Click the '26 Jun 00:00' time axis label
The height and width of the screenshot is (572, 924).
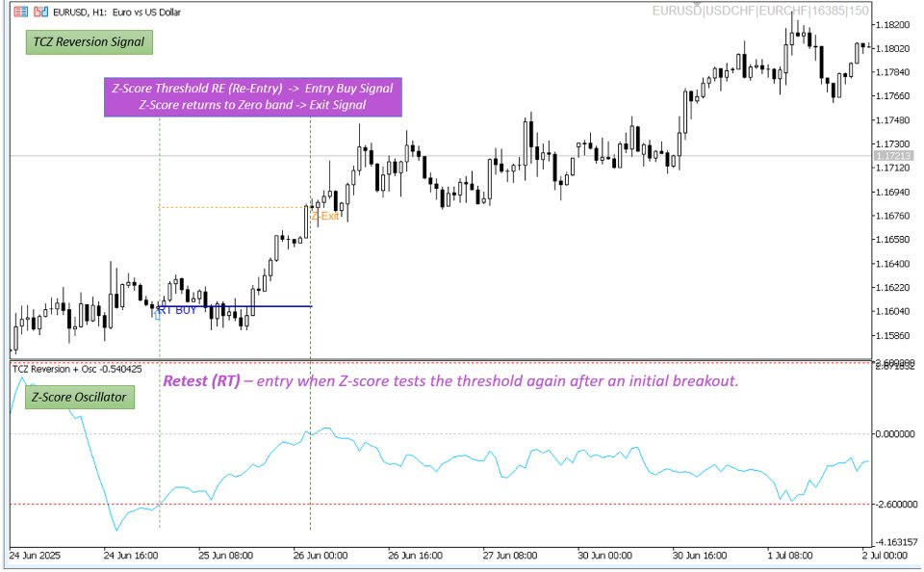point(321,556)
